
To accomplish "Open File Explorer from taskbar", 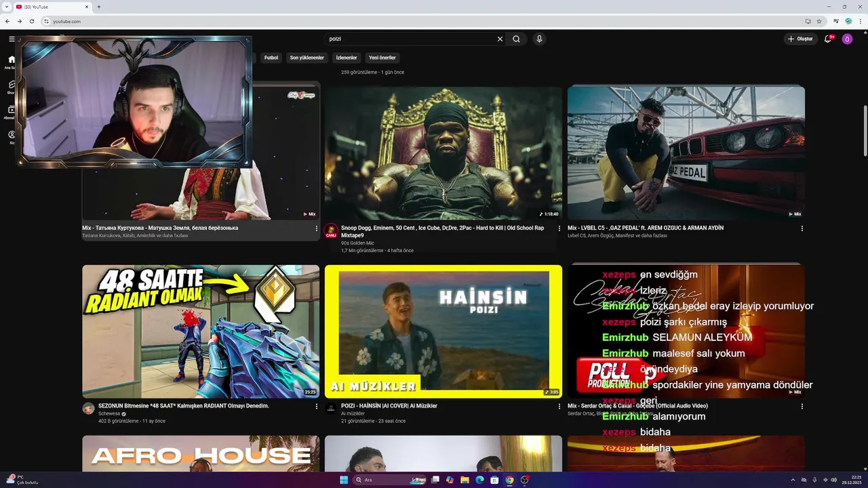I will tap(465, 480).
